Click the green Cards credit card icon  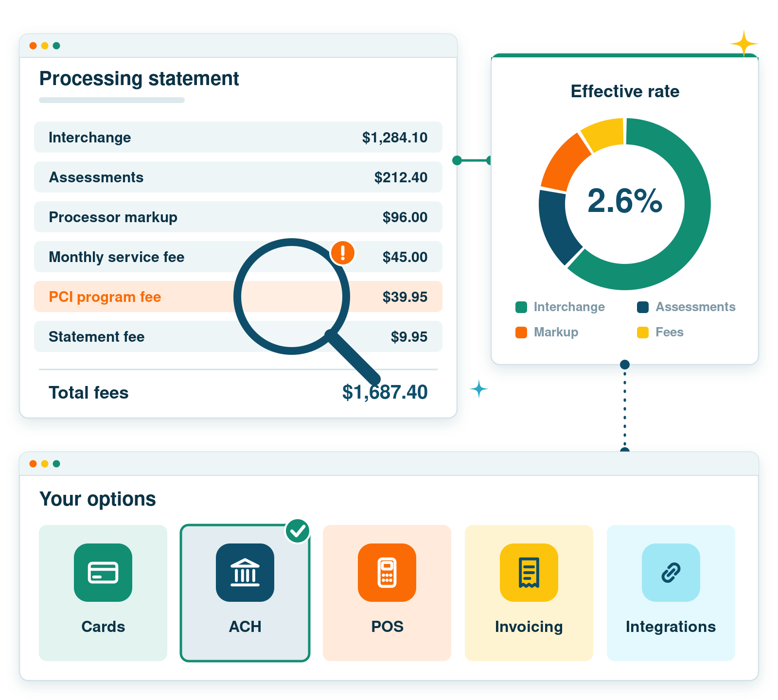103,572
